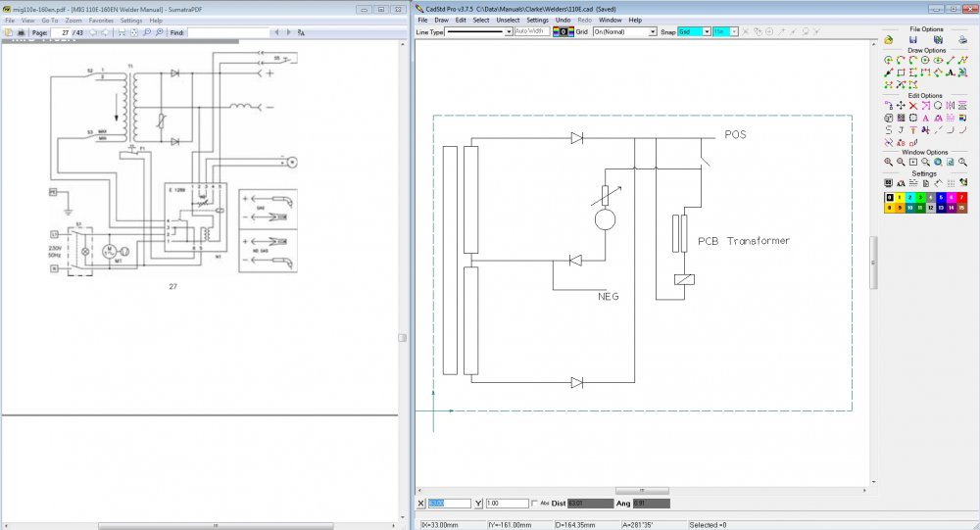Select the rectangle draw tool
Viewport: 980px width, 530px height.
(901, 72)
